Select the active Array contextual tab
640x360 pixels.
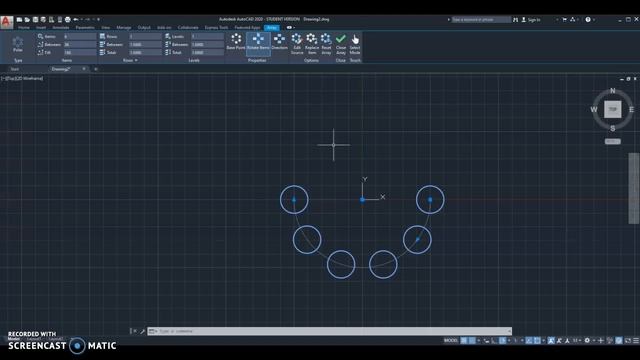(x=272, y=28)
